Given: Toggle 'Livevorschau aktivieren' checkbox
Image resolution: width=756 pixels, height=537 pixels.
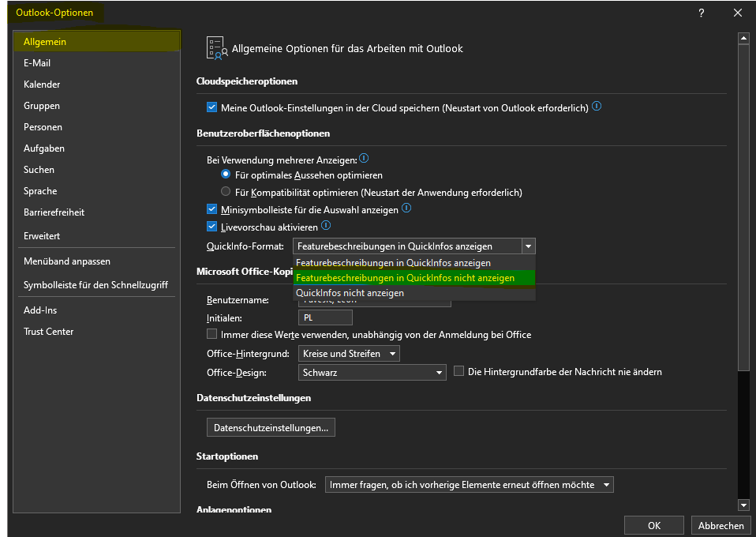Looking at the screenshot, I should tap(211, 227).
